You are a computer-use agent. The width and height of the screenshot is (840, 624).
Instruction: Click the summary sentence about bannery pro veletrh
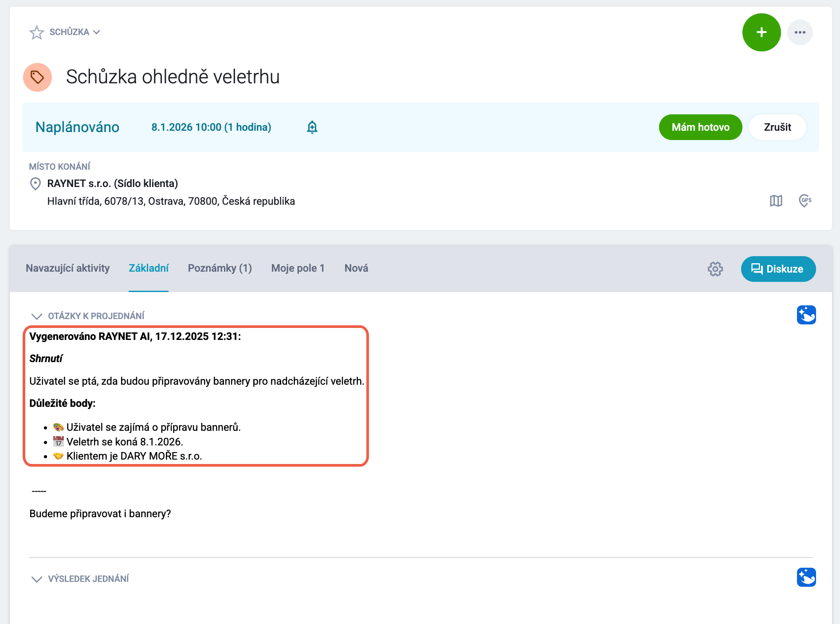197,381
